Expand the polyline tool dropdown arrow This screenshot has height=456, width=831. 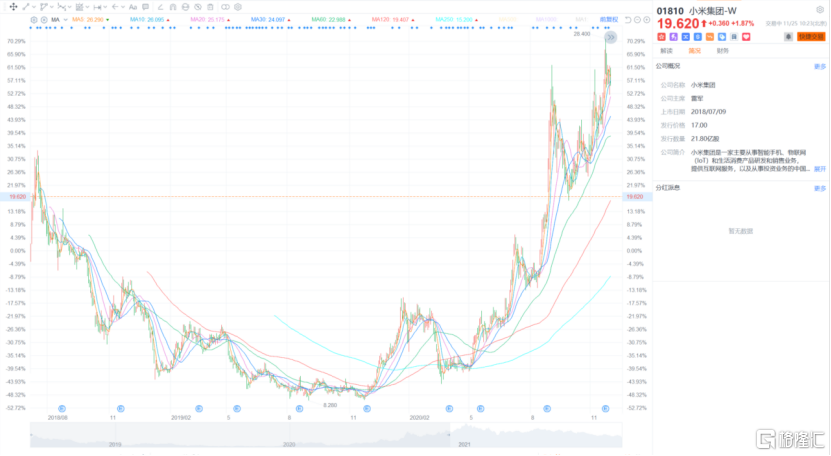pos(51,7)
